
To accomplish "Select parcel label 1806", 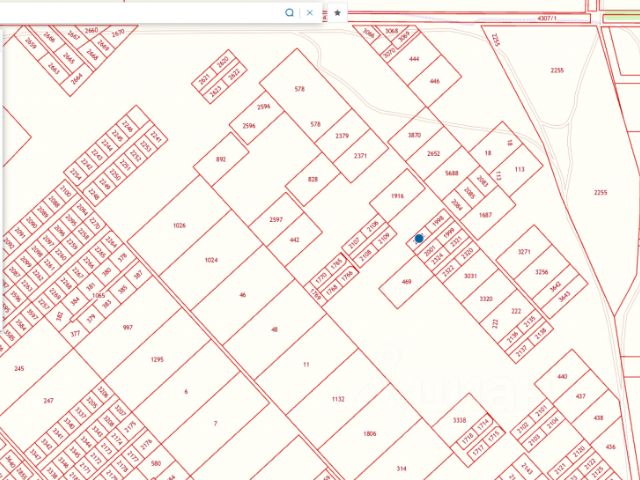I will (369, 433).
